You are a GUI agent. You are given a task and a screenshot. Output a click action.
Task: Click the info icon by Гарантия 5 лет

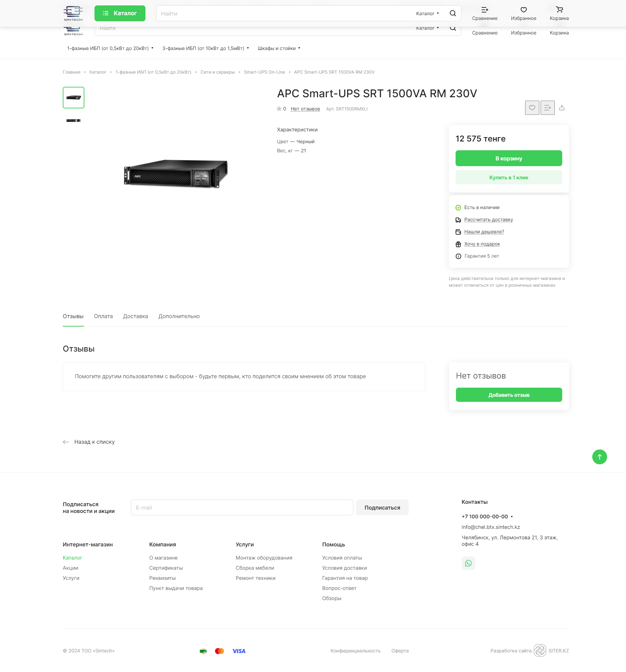(458, 256)
